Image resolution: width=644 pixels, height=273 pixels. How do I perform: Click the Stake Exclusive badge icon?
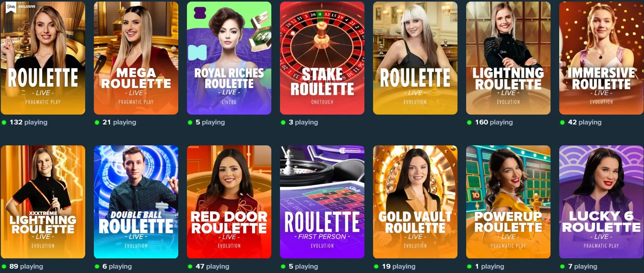click(11, 7)
